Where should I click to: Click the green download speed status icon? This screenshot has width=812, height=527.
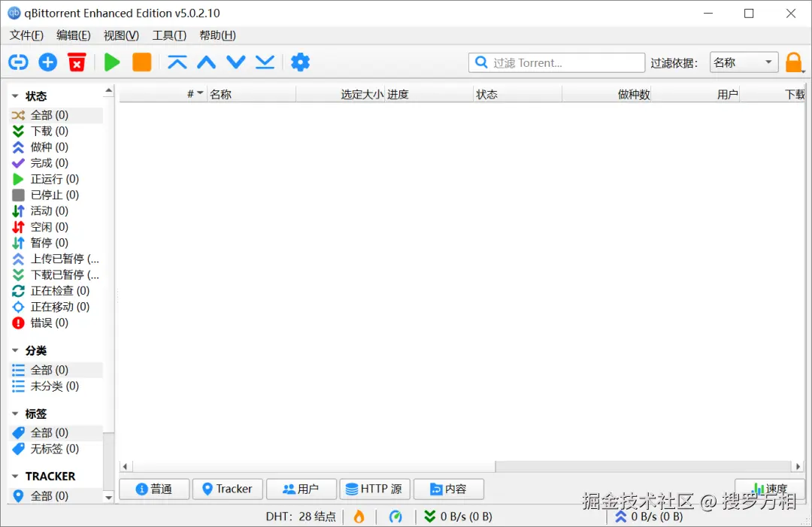tap(430, 516)
